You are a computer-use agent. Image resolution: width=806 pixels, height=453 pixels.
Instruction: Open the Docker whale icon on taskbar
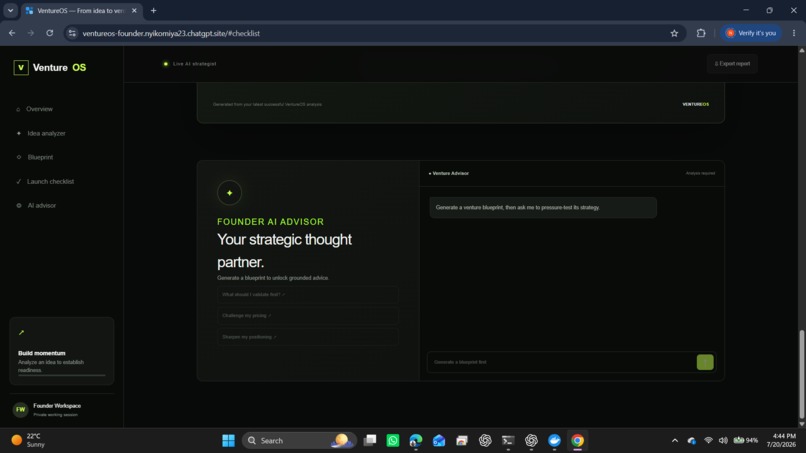[x=554, y=441]
